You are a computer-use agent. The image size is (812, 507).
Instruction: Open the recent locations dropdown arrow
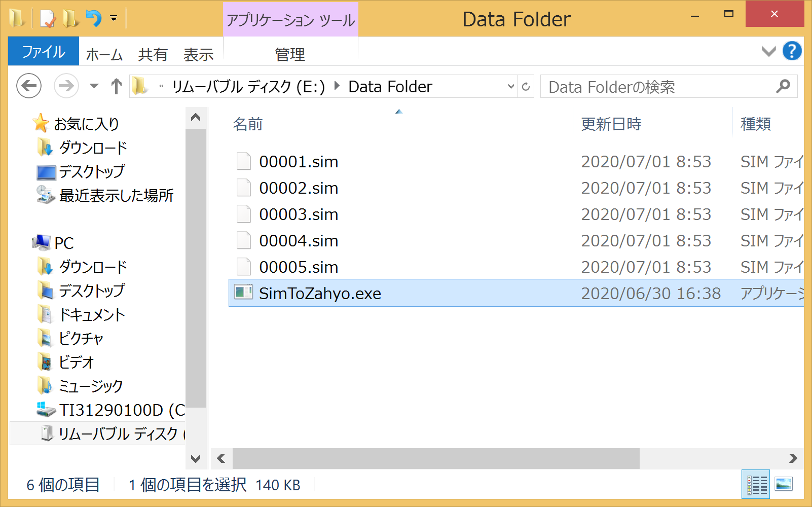pos(94,86)
